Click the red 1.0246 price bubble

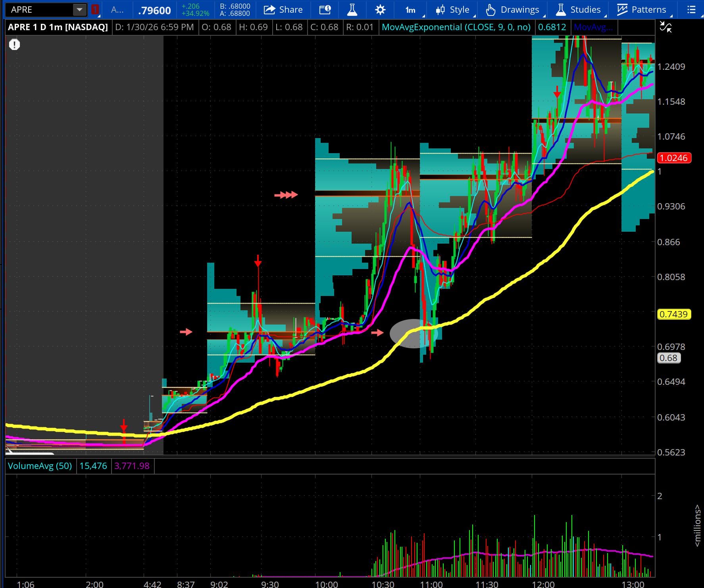674,158
